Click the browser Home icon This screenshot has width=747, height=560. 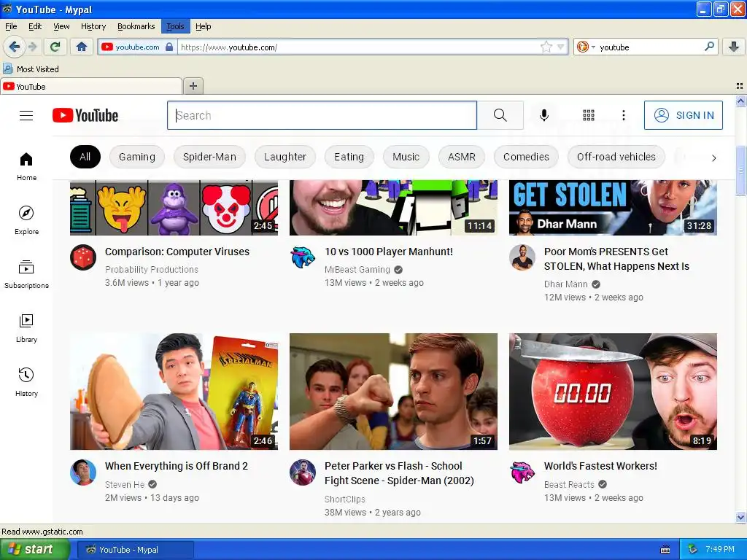click(x=82, y=47)
